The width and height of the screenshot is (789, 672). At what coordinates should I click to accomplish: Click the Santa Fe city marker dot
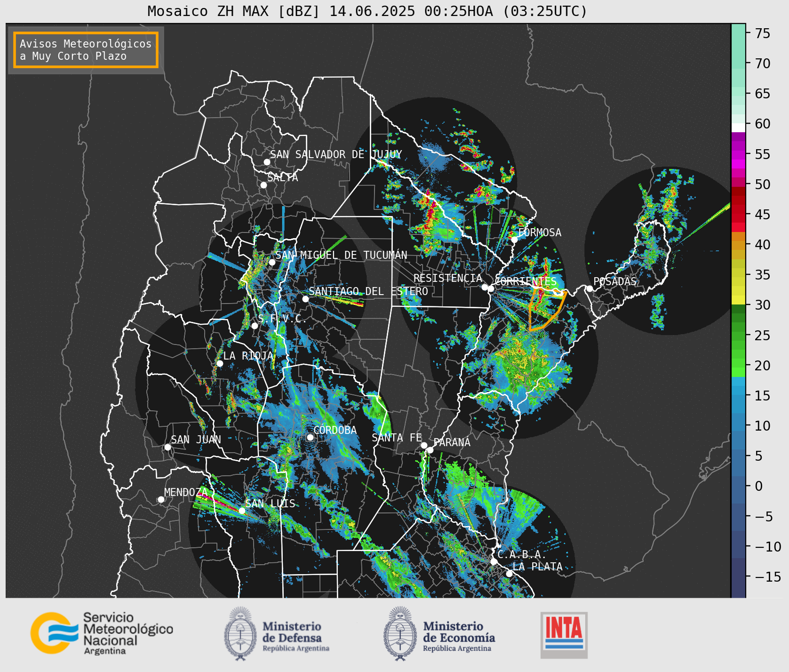click(x=423, y=445)
